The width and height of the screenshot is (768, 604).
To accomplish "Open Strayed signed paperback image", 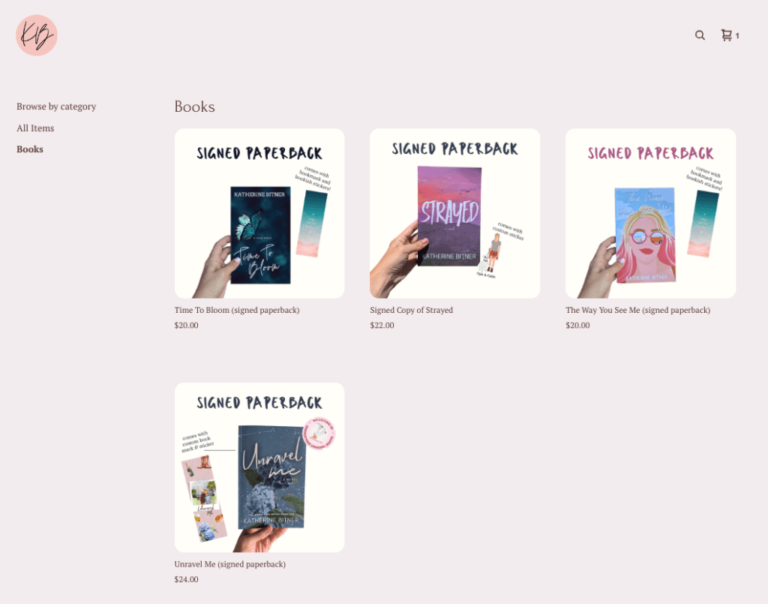I will point(455,214).
